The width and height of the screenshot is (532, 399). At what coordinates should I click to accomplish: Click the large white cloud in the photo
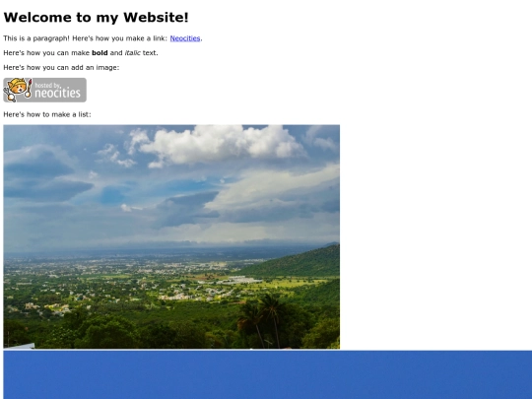pos(221,144)
